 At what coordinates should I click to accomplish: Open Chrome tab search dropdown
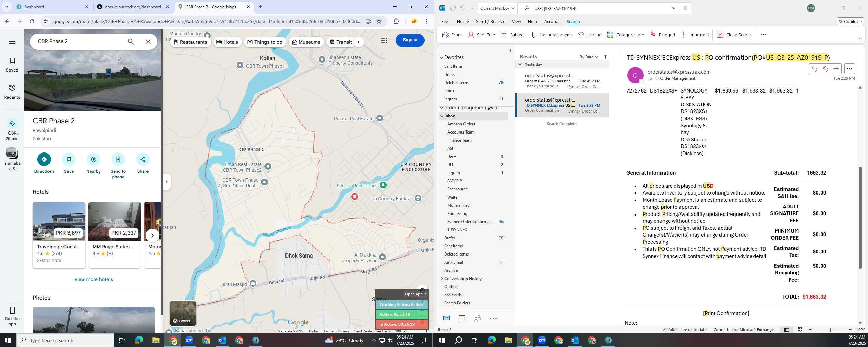coord(6,7)
